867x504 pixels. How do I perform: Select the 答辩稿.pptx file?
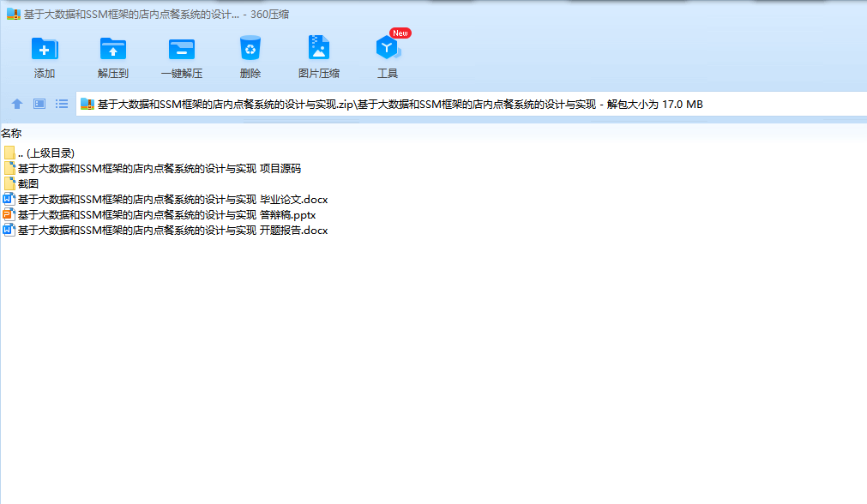pyautogui.click(x=160, y=215)
